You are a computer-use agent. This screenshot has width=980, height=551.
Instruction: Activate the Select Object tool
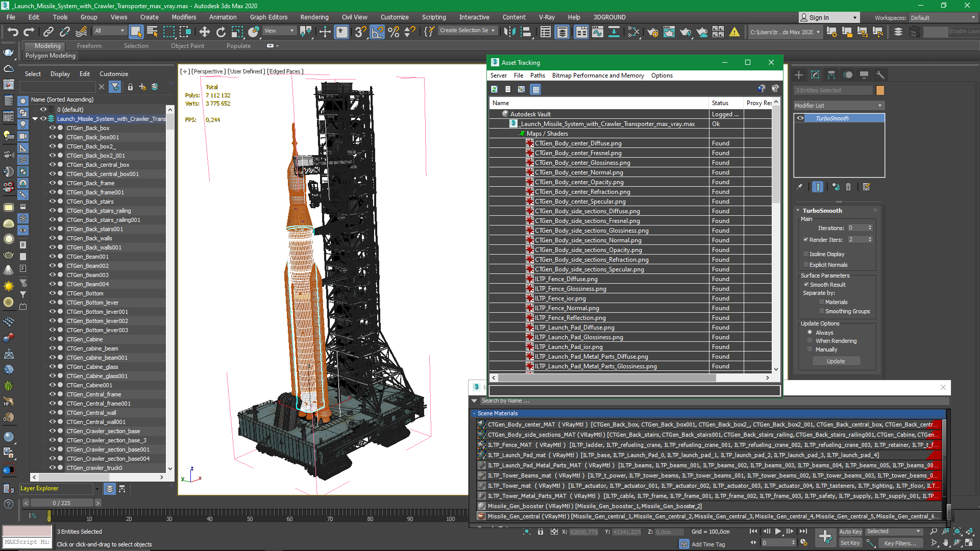coord(136,32)
